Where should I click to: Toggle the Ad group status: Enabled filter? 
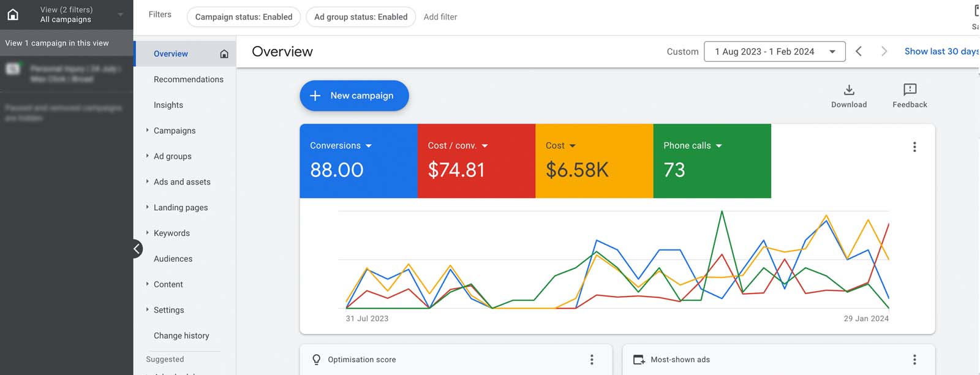pos(361,17)
